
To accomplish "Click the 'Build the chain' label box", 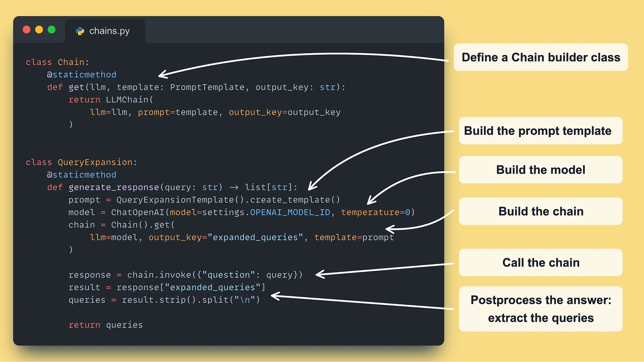I will click(x=541, y=211).
